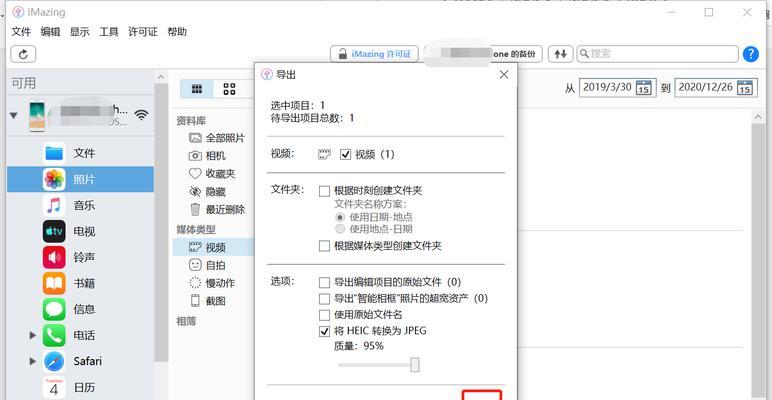Open the 许可证 menu
The image size is (772, 400).
[143, 32]
